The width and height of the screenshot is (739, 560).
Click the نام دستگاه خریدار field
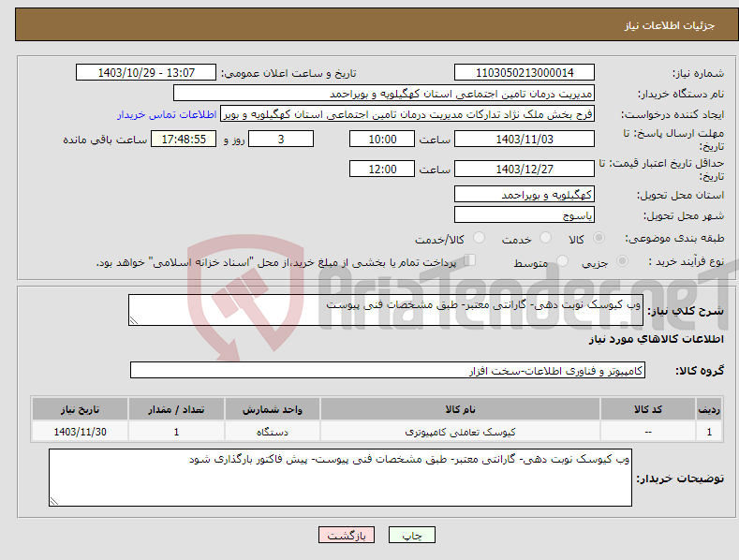[384, 94]
